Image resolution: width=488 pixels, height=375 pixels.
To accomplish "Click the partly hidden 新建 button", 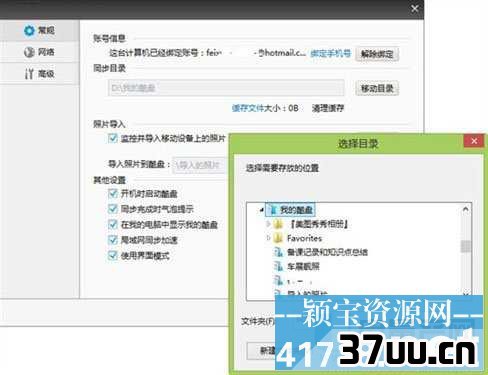I will click(x=261, y=351).
